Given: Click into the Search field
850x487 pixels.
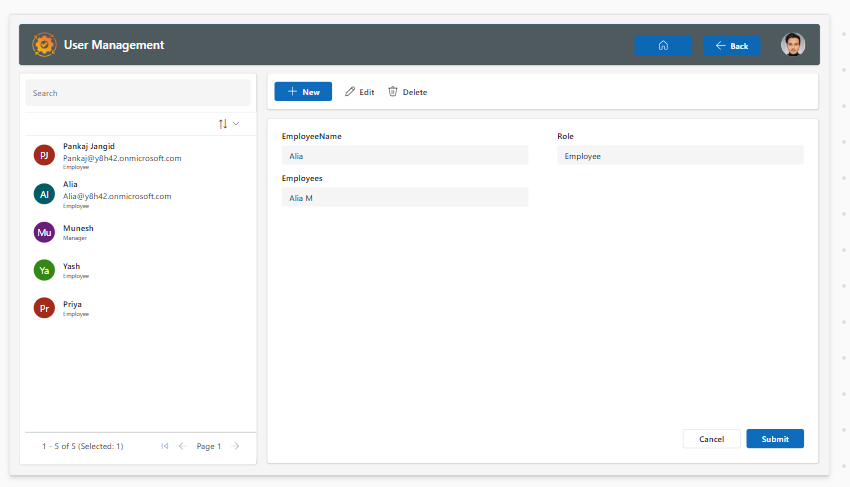Looking at the screenshot, I should (138, 93).
